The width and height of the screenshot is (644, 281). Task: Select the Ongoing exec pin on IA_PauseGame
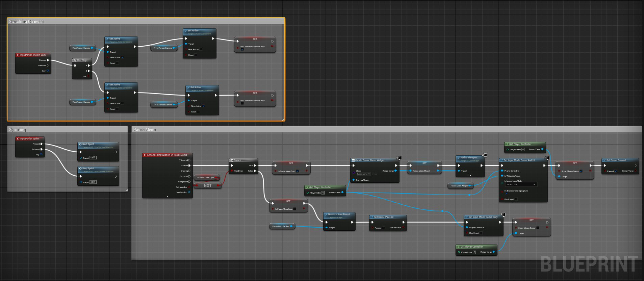tap(189, 171)
